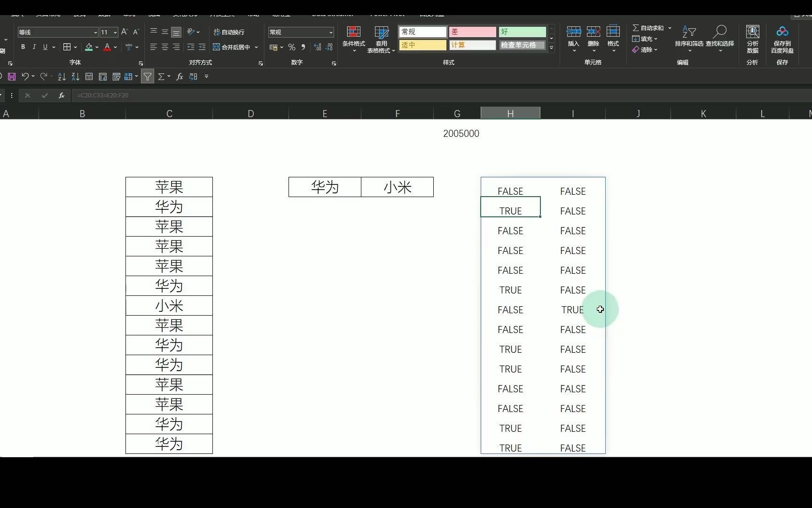Image resolution: width=812 pixels, height=508 pixels.
Task: Open the Font group dialog launcher
Action: (x=141, y=63)
